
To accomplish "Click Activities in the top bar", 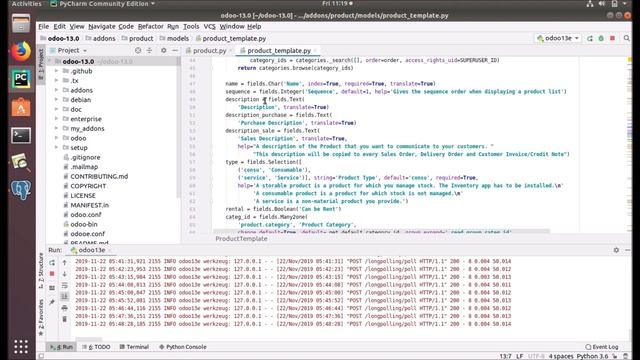I will click(27, 4).
